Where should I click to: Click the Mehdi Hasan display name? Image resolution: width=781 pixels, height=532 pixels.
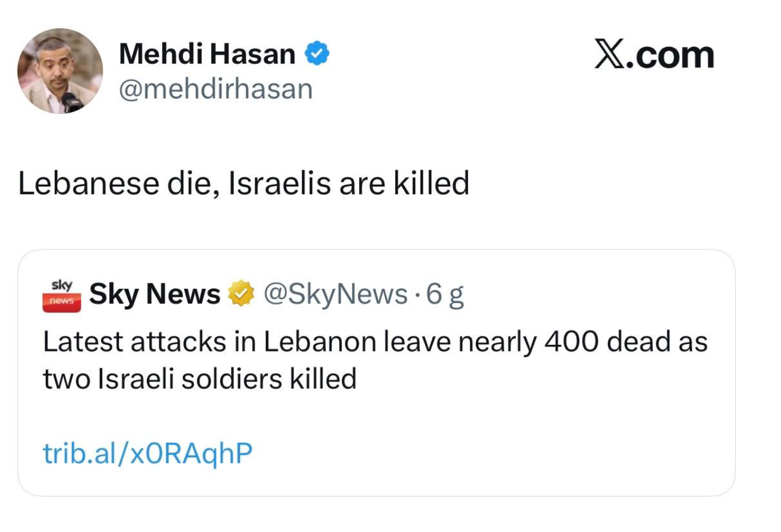click(x=207, y=55)
